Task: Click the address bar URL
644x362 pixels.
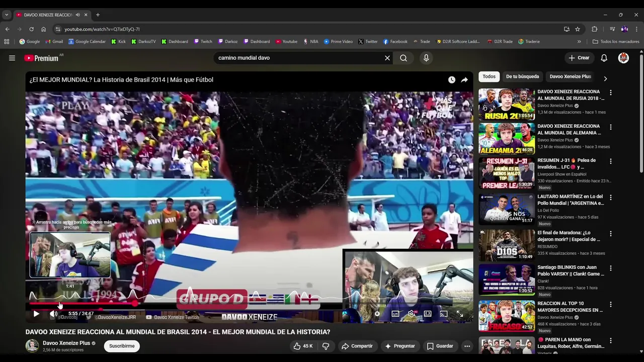Action: tap(102, 29)
